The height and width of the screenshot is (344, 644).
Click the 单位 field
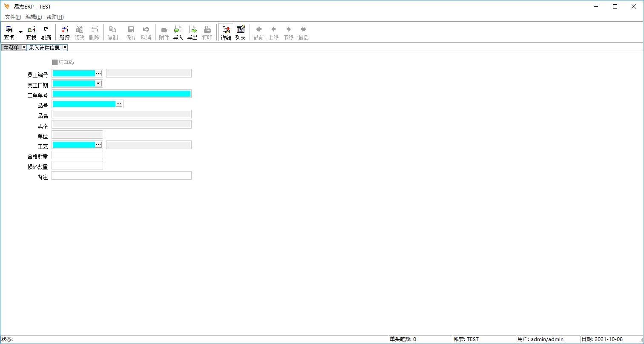(x=77, y=135)
